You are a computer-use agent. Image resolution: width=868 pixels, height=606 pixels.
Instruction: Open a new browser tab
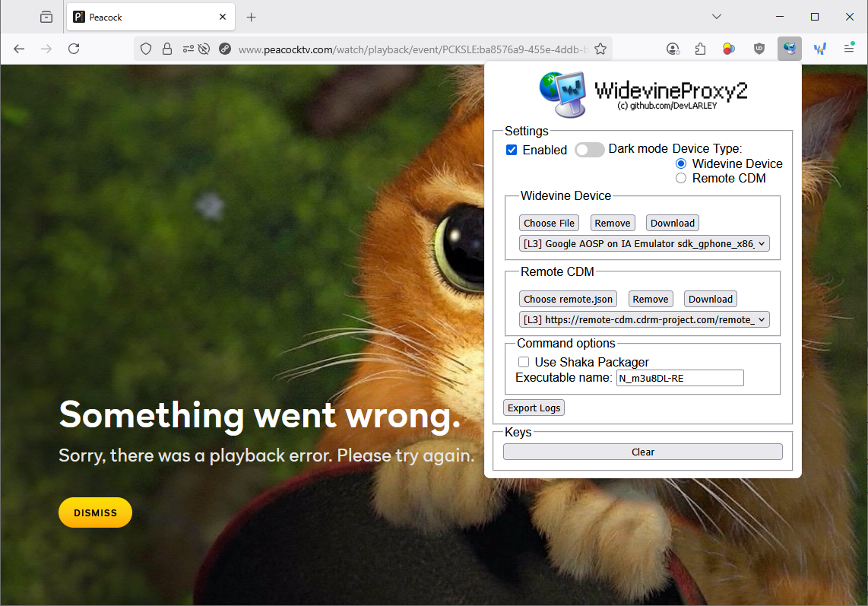point(252,17)
